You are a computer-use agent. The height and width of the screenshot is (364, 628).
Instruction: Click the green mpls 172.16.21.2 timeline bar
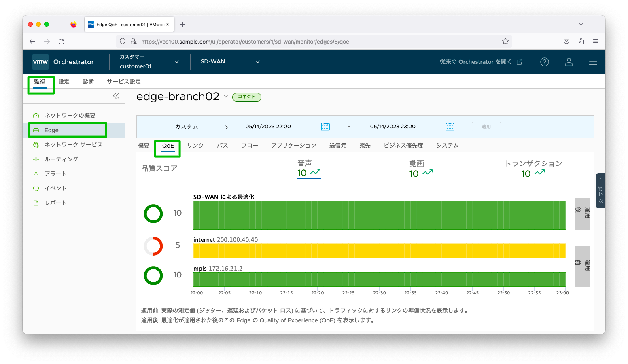point(380,279)
